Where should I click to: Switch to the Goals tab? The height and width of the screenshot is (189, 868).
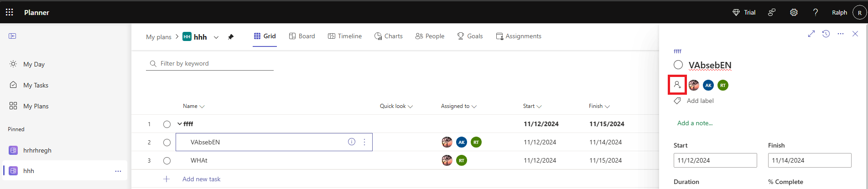[470, 36]
